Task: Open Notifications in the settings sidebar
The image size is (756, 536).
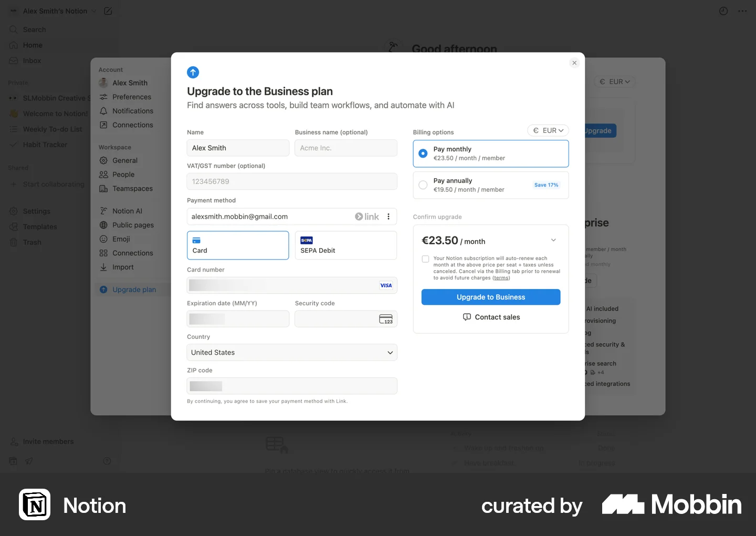Action: 133,111
